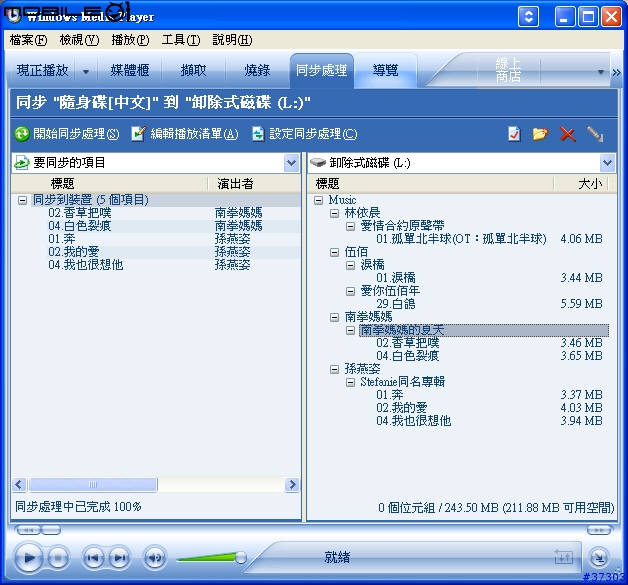
Task: Click the create folder icon on device toolbar
Action: (540, 134)
